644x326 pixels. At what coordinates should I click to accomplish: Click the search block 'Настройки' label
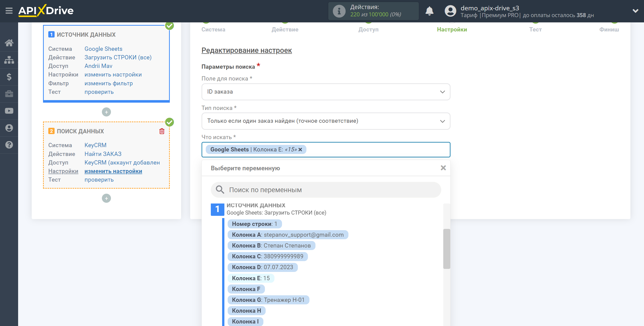(x=63, y=171)
